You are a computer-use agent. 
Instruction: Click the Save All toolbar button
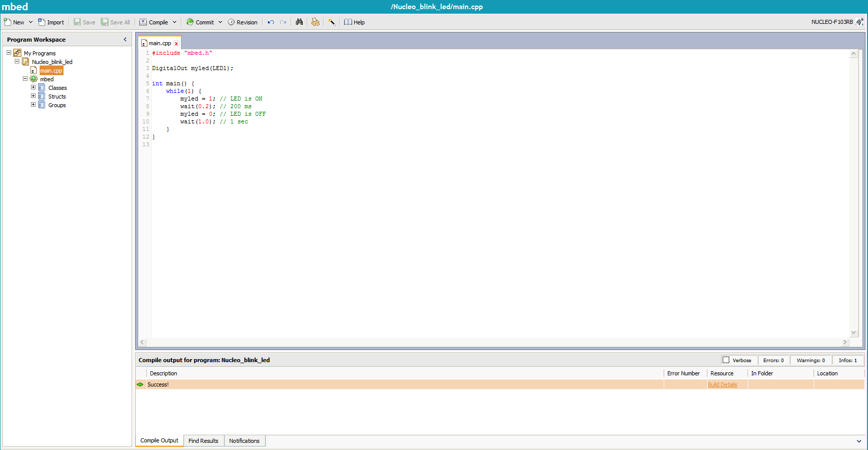click(x=115, y=22)
